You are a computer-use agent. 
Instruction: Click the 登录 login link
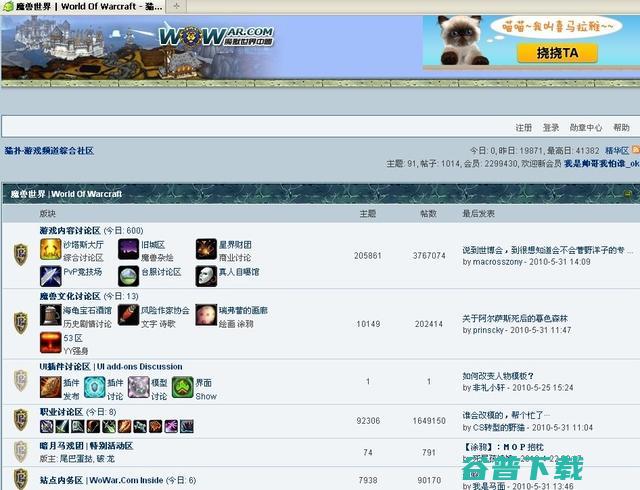[551, 127]
